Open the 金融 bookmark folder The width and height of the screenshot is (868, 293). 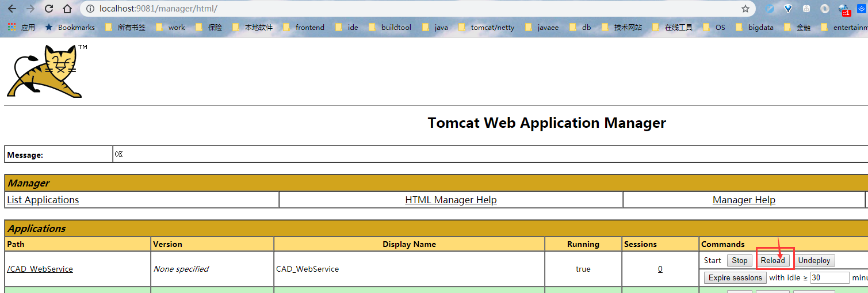coord(797,27)
